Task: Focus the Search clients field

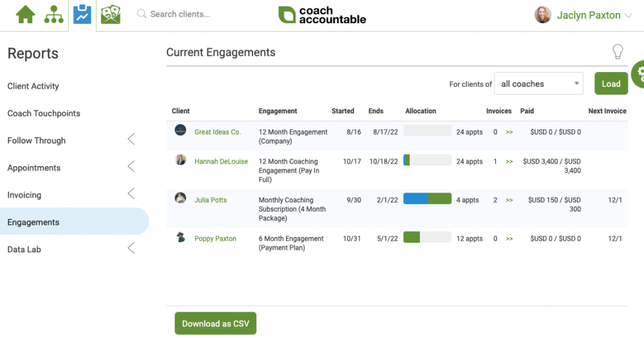Action: click(x=180, y=14)
